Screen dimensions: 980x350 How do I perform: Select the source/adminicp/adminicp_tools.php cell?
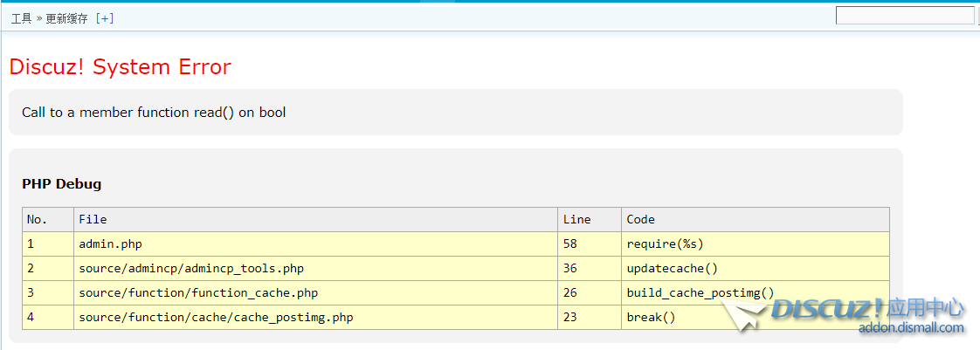315,268
